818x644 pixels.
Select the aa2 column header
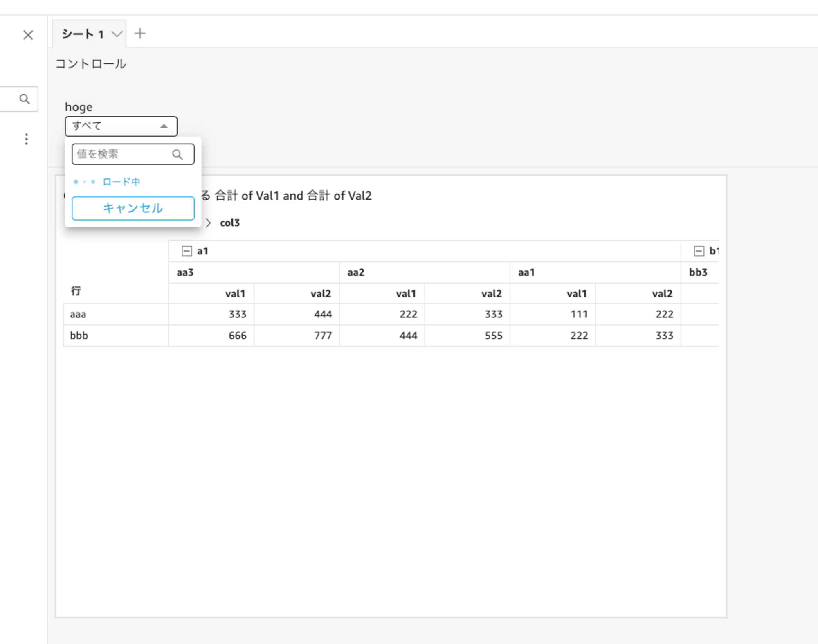[x=425, y=272]
